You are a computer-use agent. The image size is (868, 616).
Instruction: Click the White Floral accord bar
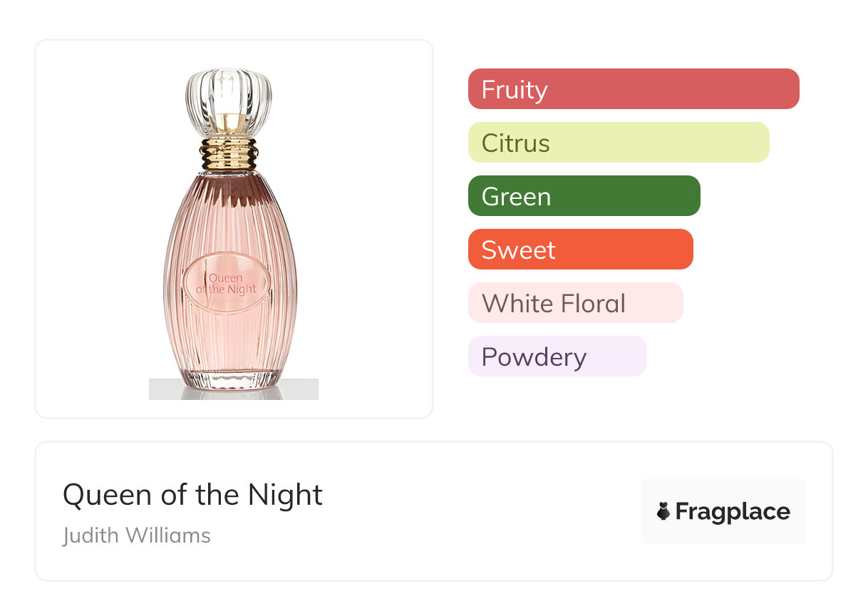[x=575, y=303]
